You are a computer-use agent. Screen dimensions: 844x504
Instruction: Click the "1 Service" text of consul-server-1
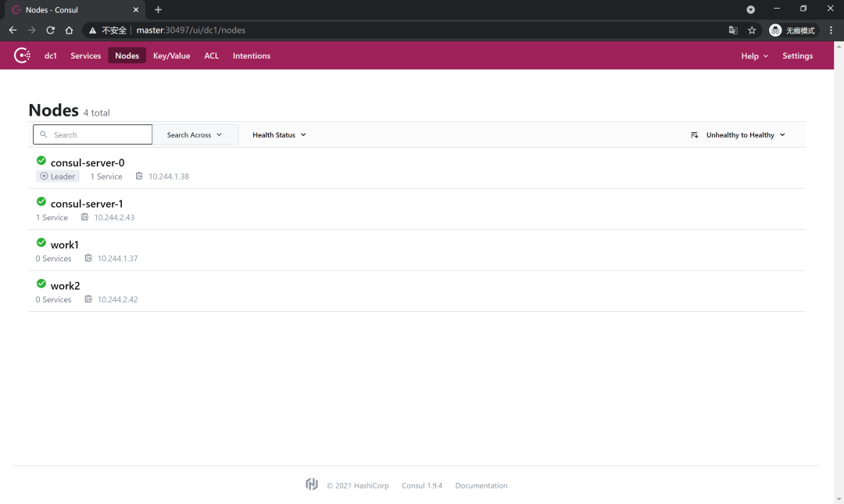click(52, 217)
